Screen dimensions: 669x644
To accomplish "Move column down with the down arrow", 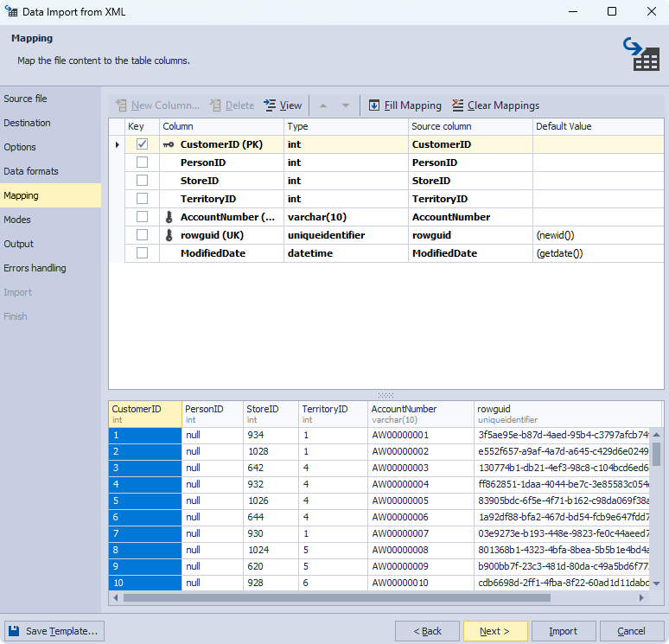I will tap(346, 105).
